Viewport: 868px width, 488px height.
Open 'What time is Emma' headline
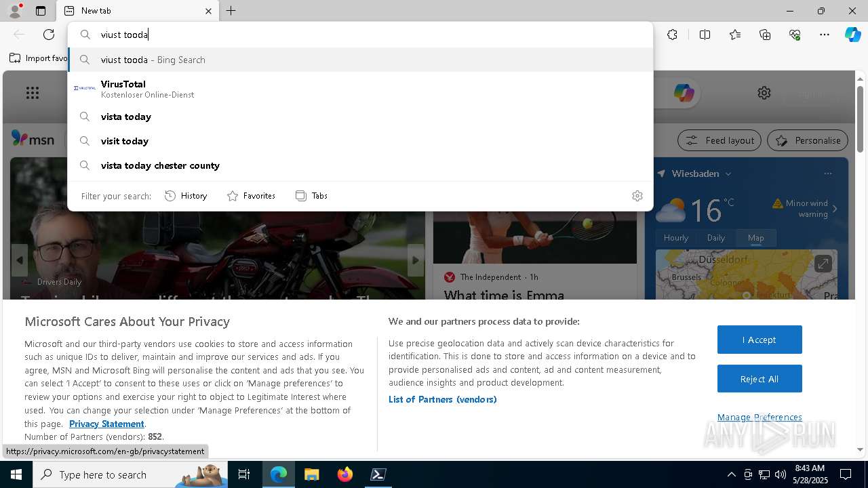click(x=504, y=295)
